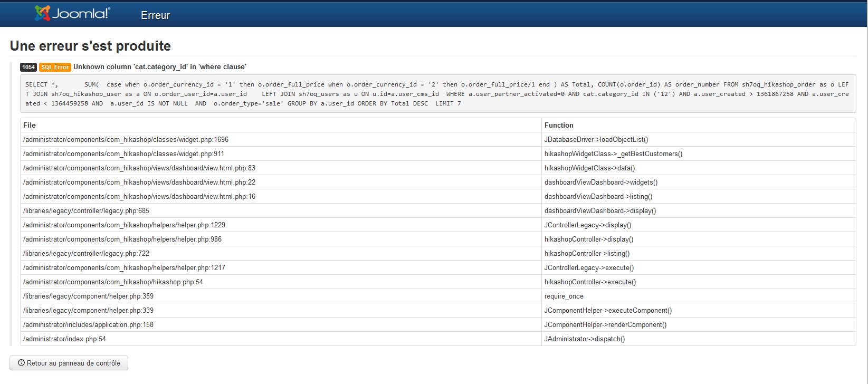Click the orange SQL Error badge

click(x=55, y=67)
